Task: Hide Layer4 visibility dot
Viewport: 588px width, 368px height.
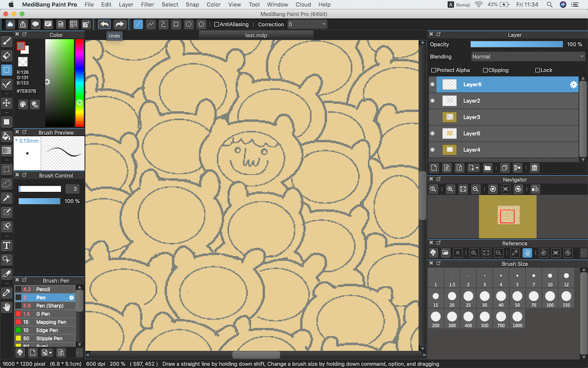Action: click(x=432, y=150)
